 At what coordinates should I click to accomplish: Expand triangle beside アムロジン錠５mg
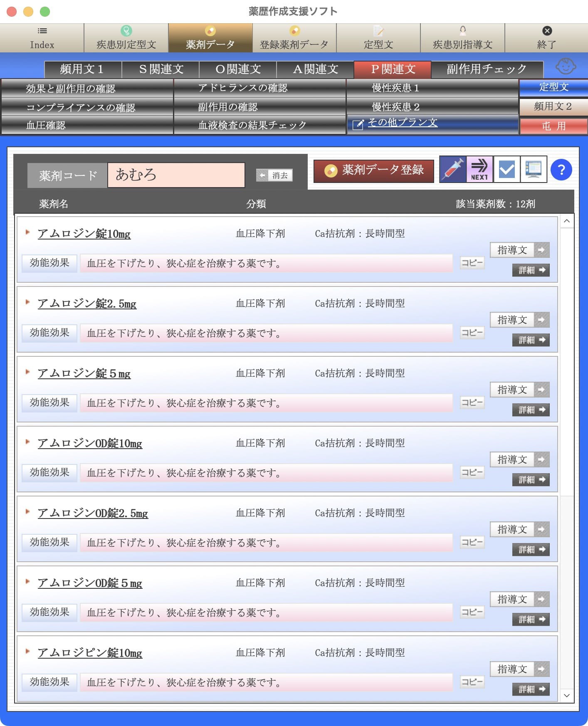click(x=27, y=372)
